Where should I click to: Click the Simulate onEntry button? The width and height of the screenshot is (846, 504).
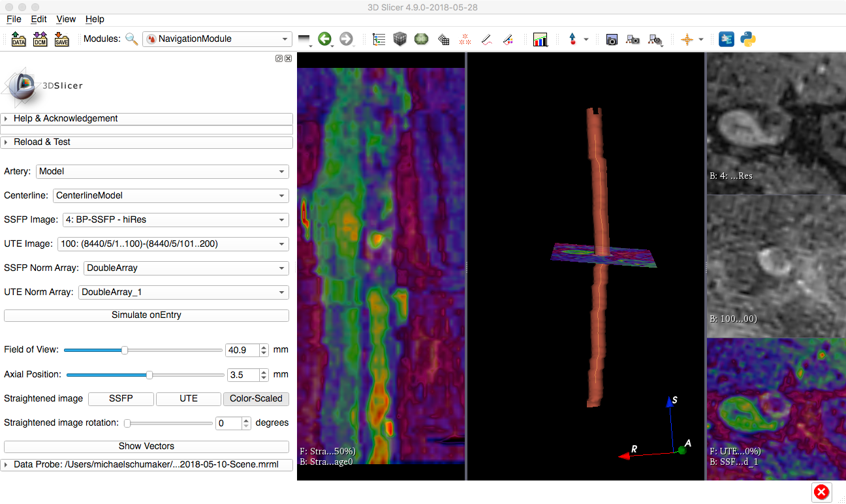point(146,315)
